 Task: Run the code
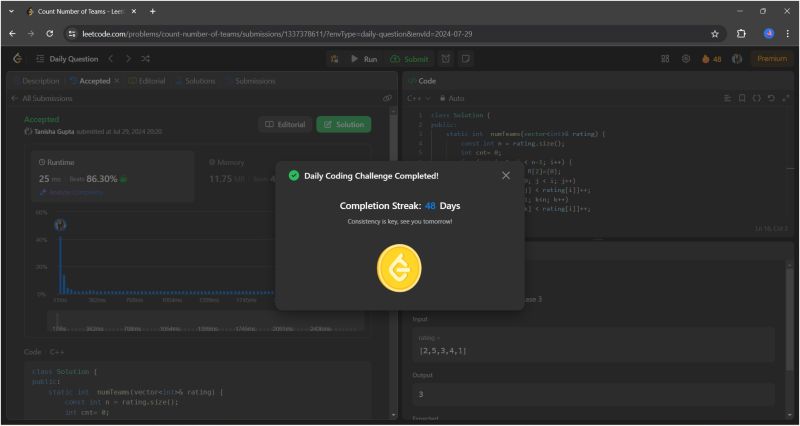(x=364, y=59)
